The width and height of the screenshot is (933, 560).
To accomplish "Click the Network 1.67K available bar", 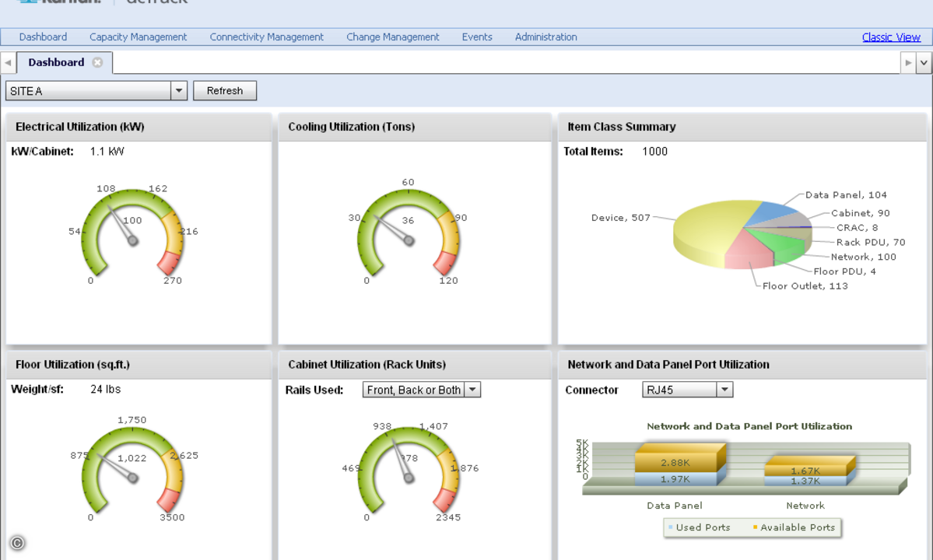I will pyautogui.click(x=805, y=471).
